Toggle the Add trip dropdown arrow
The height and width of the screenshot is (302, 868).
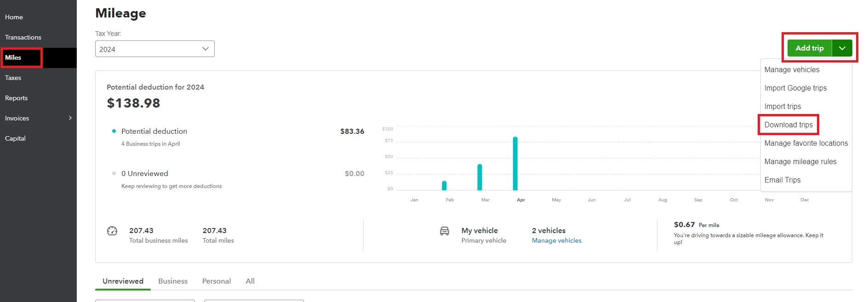pyautogui.click(x=842, y=48)
